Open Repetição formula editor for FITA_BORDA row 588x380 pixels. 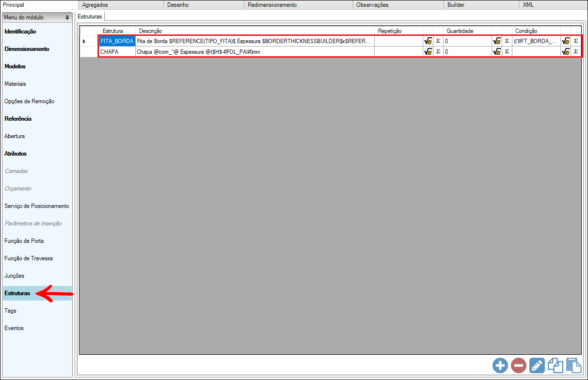point(428,41)
